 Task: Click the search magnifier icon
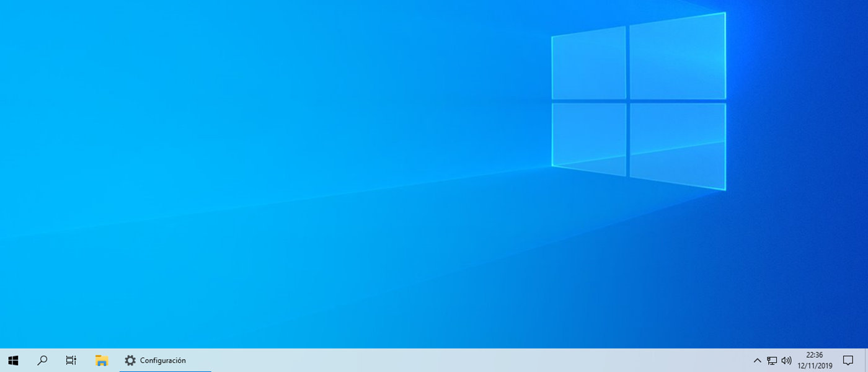pyautogui.click(x=42, y=360)
